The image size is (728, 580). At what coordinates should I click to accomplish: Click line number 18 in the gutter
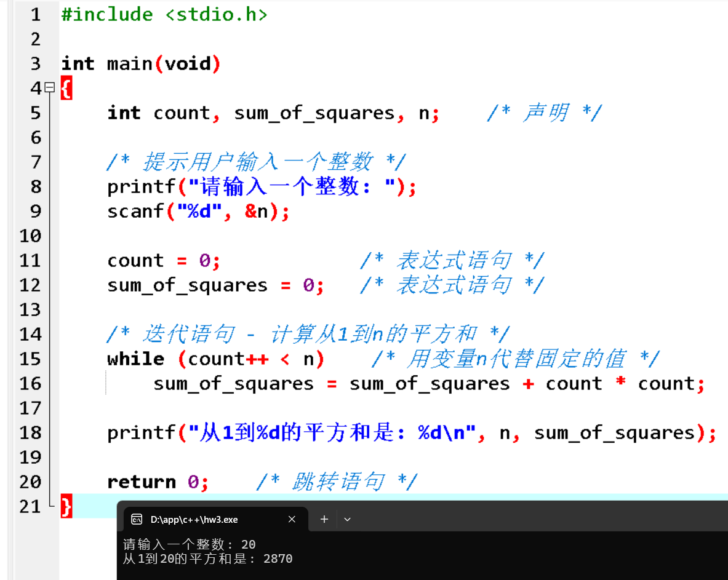point(30,433)
